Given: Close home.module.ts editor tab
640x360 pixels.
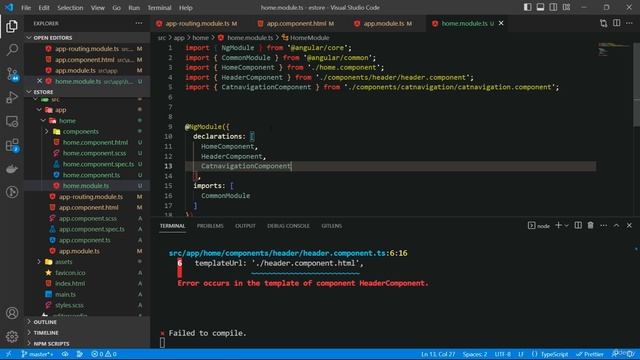Looking at the screenshot, I should click(501, 23).
